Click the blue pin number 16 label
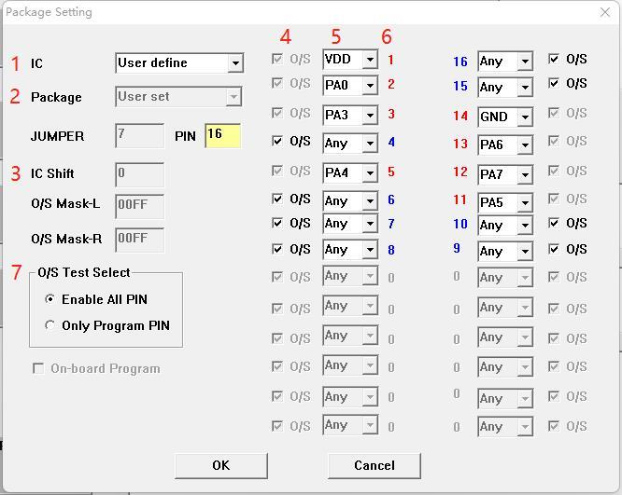 click(x=460, y=62)
